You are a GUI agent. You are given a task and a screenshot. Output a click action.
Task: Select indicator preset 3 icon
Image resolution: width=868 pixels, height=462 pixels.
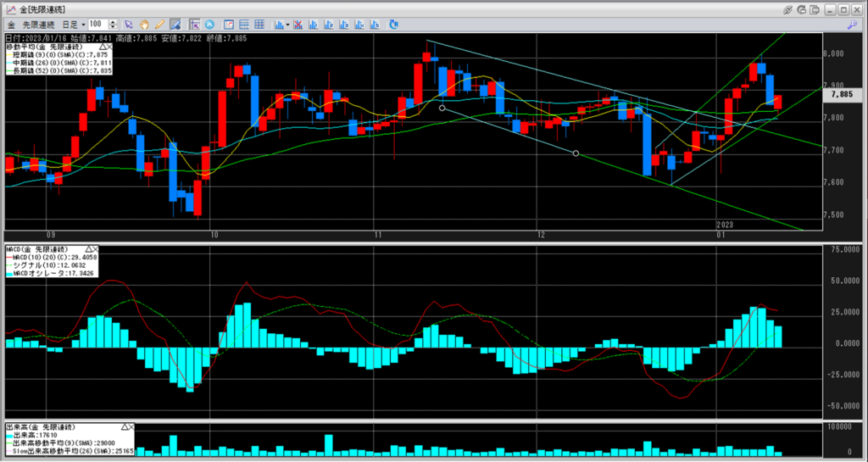click(x=344, y=25)
